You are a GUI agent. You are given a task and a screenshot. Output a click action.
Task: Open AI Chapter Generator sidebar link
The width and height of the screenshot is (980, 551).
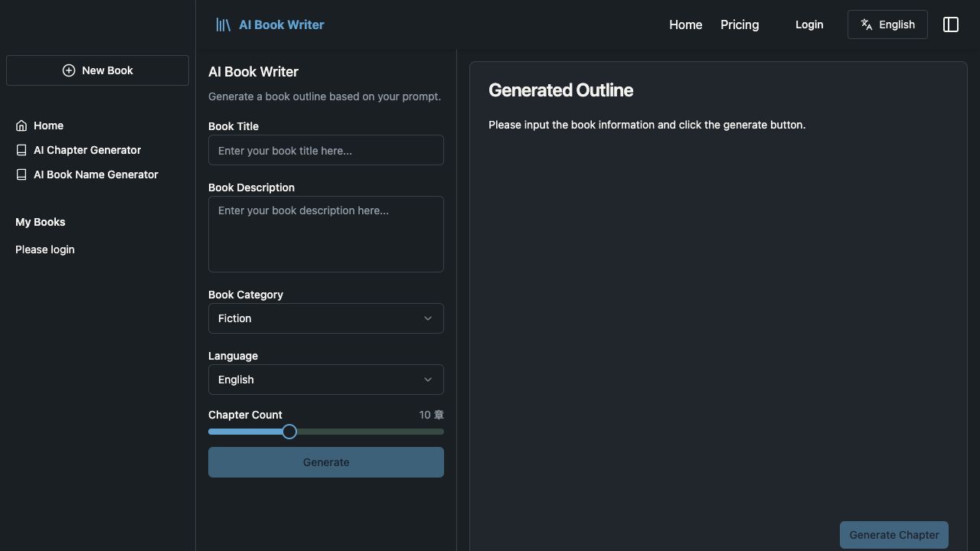point(87,150)
